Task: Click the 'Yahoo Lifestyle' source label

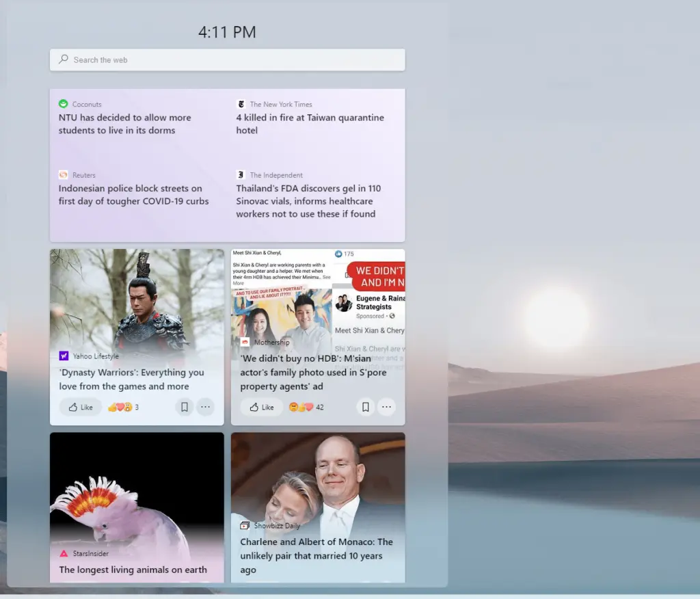Action: pyautogui.click(x=96, y=356)
